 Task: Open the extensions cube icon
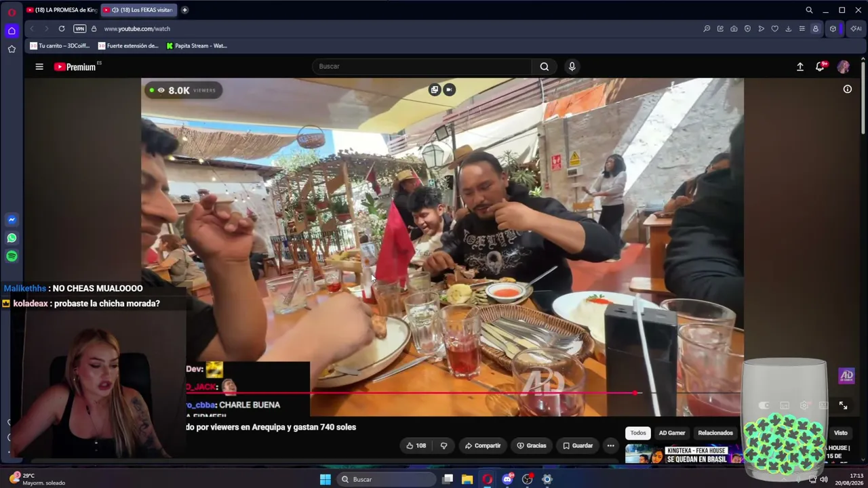pos(833,28)
